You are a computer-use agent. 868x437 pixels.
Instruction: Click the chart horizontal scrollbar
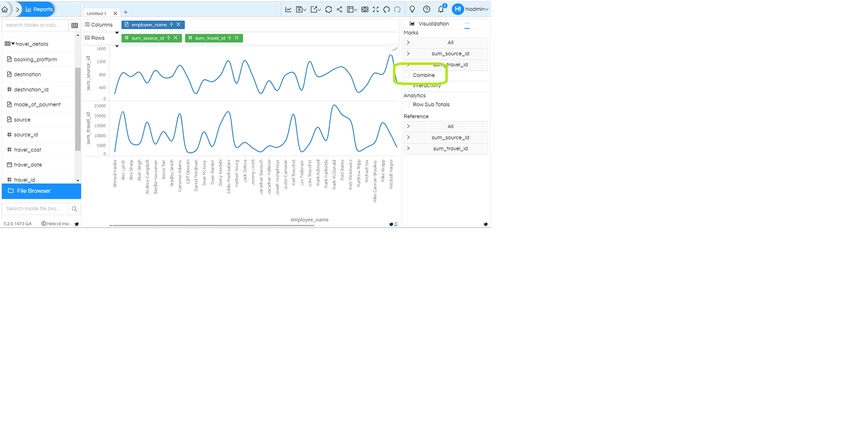point(212,225)
